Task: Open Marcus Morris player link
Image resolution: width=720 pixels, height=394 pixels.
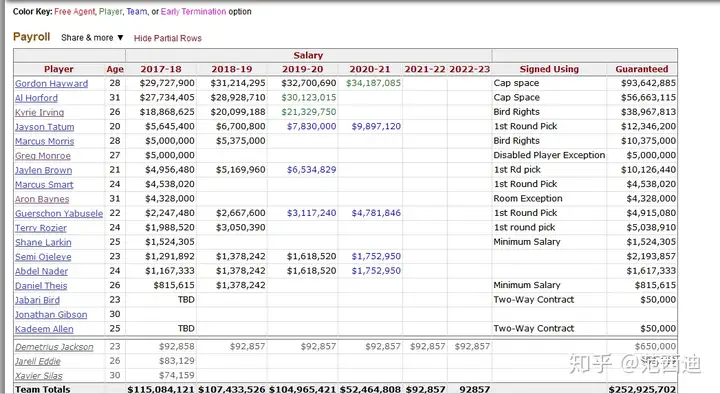Action: click(x=45, y=141)
